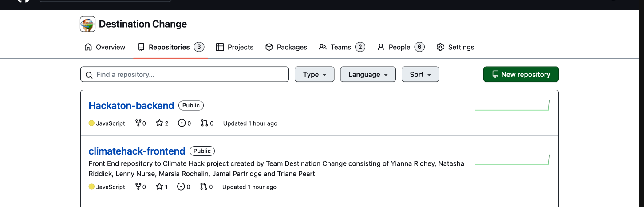Go to the Teams tab

pyautogui.click(x=341, y=47)
